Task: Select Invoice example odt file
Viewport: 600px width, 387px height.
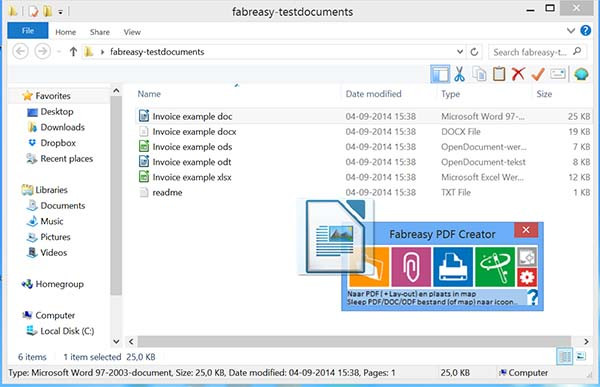Action: click(364, 162)
